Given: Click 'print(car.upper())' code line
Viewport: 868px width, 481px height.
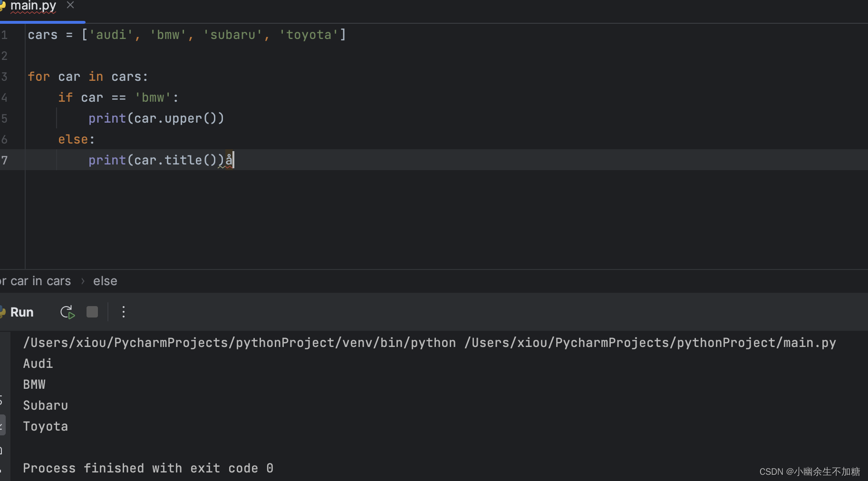Looking at the screenshot, I should (156, 118).
